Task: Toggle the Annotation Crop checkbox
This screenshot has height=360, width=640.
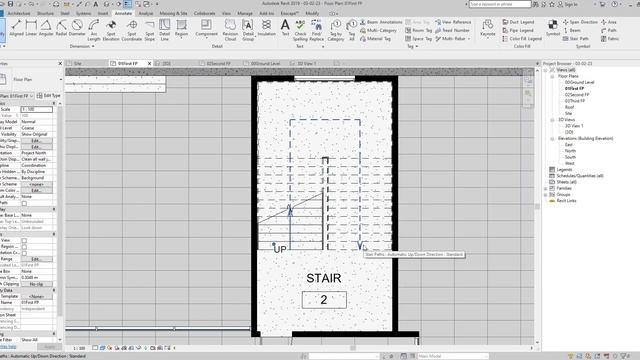Action: point(24,253)
